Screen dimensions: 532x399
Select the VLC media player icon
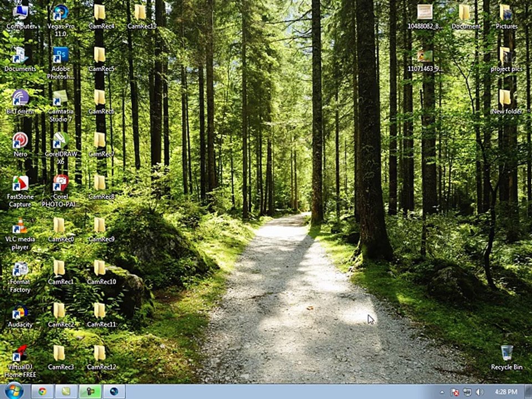click(x=20, y=234)
